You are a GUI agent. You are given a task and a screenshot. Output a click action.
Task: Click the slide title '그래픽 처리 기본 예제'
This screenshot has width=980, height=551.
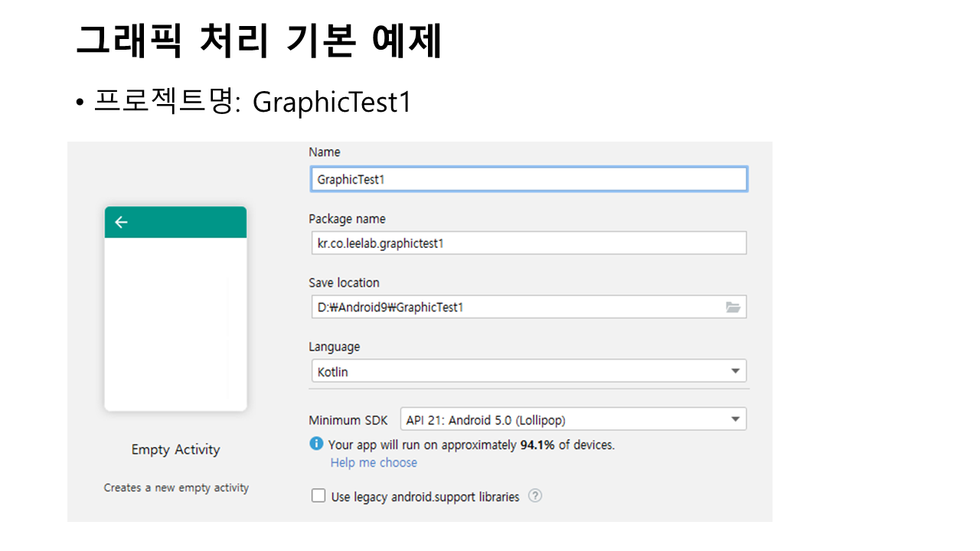259,41
